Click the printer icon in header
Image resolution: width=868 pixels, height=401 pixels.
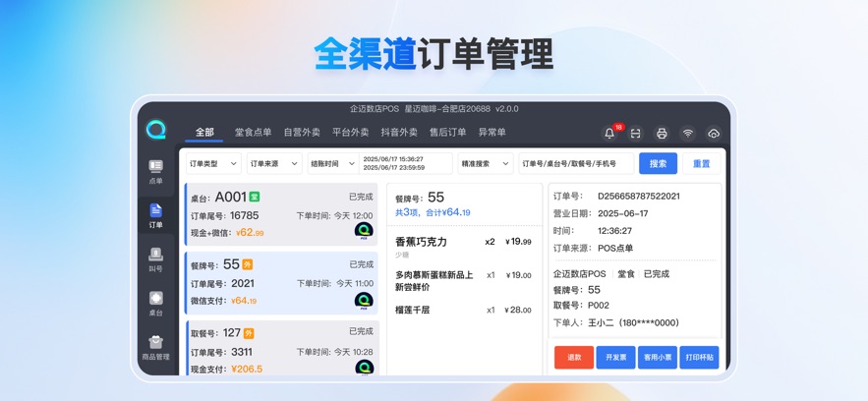pyautogui.click(x=662, y=134)
